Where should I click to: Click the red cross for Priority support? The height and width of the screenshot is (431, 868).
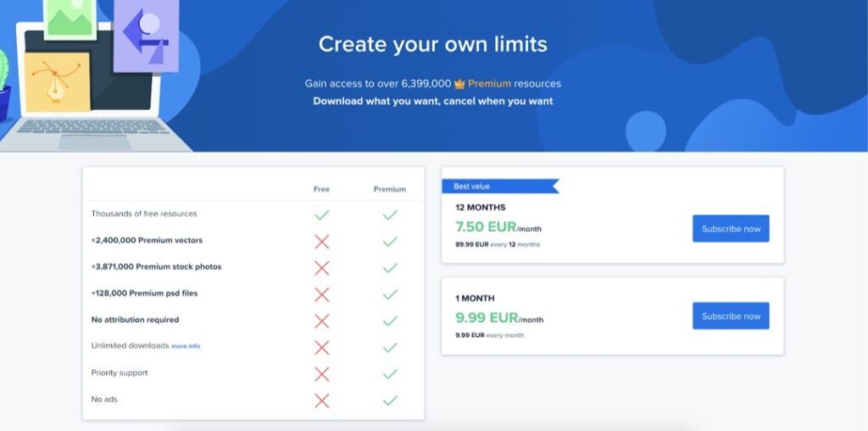click(x=321, y=374)
